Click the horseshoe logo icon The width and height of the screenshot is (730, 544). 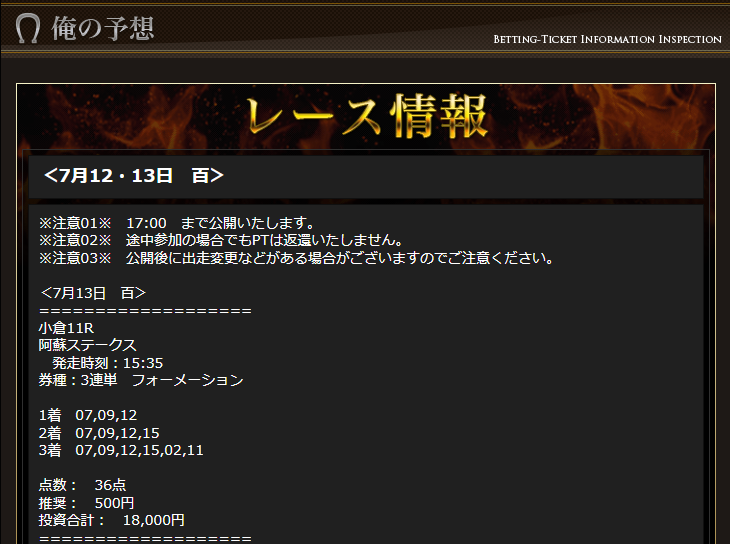point(27,28)
